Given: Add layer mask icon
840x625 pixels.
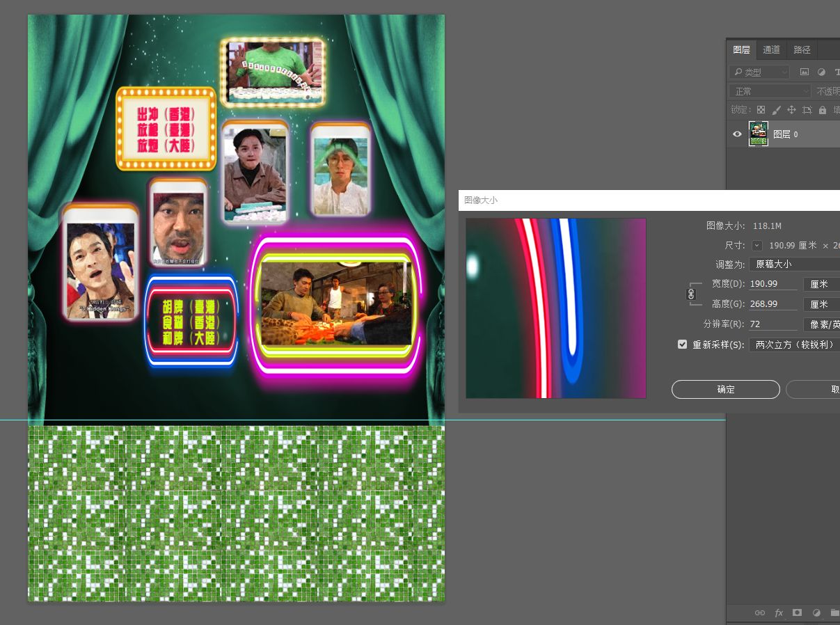Looking at the screenshot, I should [798, 612].
